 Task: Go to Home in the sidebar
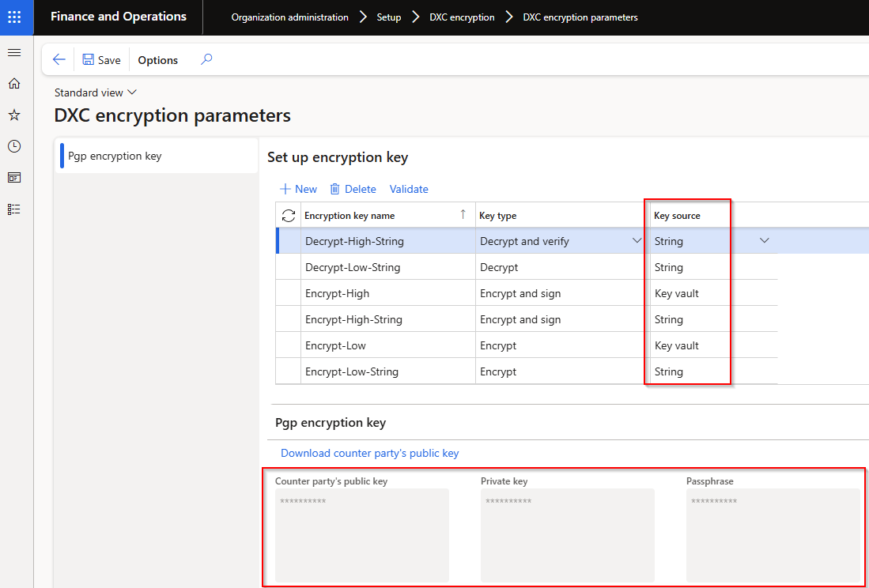(13, 84)
